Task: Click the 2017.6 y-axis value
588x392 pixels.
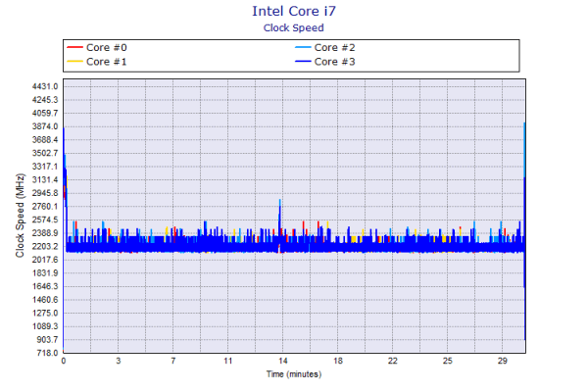Action: tap(45, 260)
